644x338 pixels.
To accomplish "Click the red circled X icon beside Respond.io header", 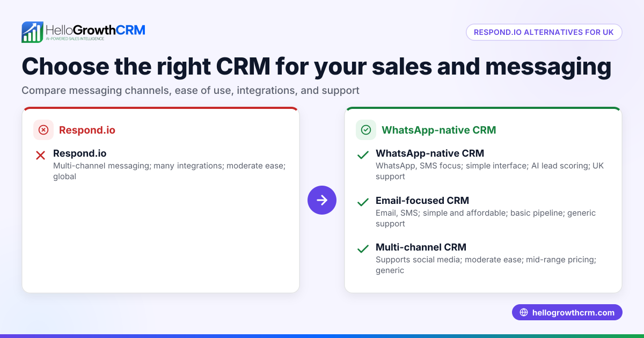I will click(x=43, y=130).
